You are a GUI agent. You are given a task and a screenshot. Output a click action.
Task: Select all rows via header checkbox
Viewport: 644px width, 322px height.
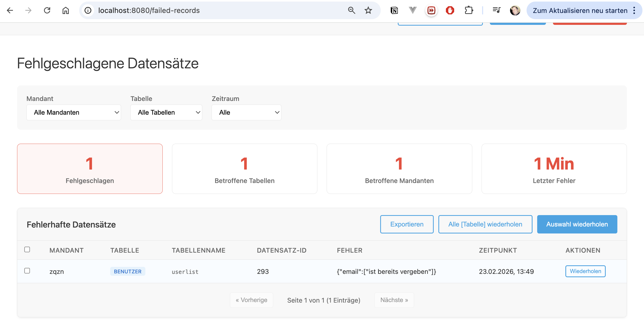[27, 250]
